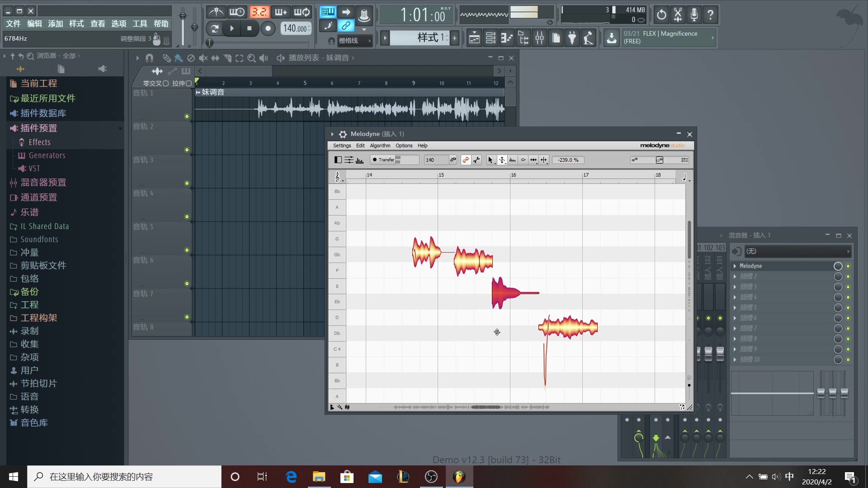Expand 插件预置 in browser
The height and width of the screenshot is (488, 868).
point(38,128)
